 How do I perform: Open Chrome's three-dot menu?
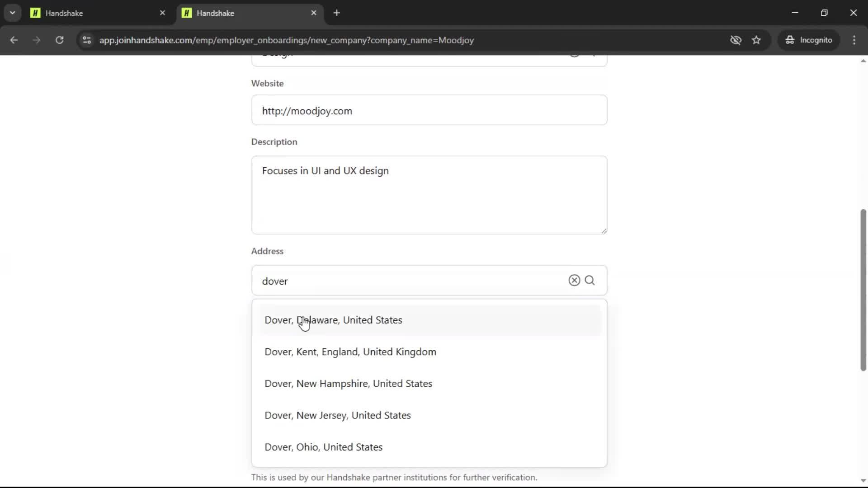coord(854,40)
